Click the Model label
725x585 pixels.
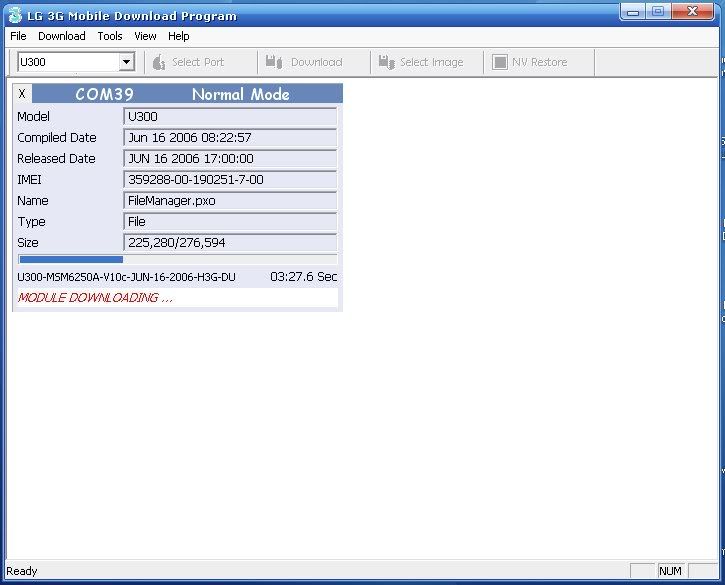click(33, 117)
